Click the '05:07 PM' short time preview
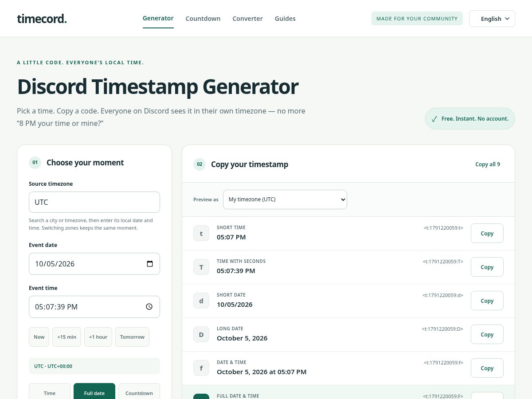This screenshot has height=399, width=532. click(231, 237)
